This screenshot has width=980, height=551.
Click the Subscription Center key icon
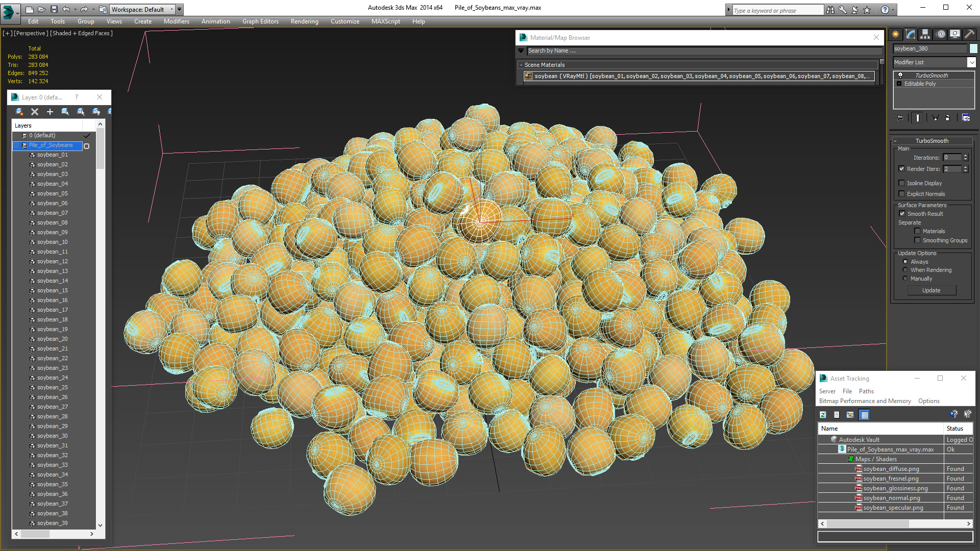843,10
